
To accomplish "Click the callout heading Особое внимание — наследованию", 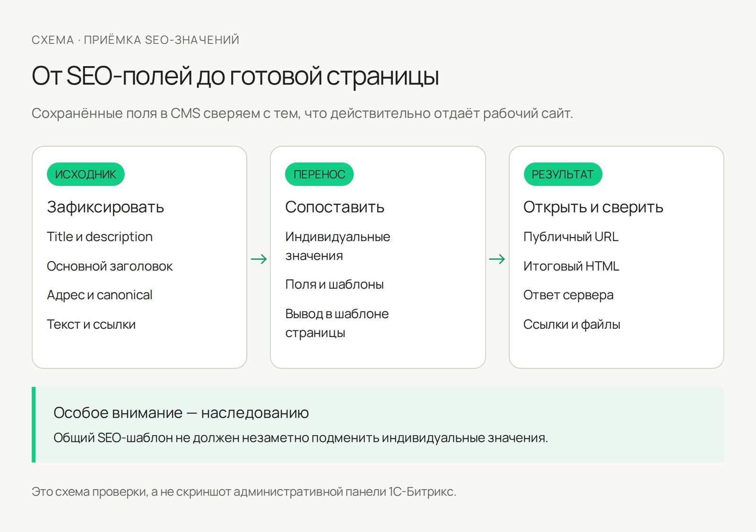I will click(181, 413).
